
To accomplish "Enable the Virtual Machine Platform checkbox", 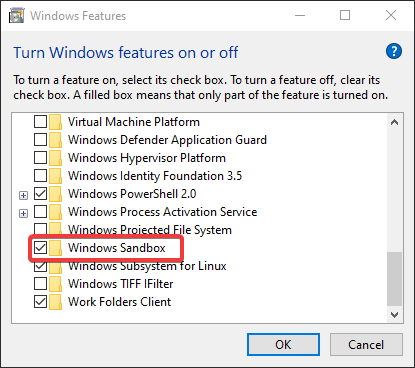I will (x=40, y=122).
